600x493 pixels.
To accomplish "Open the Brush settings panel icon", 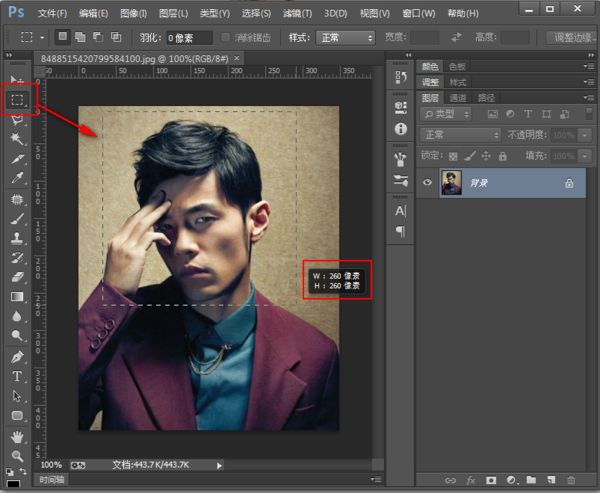I will [x=400, y=180].
